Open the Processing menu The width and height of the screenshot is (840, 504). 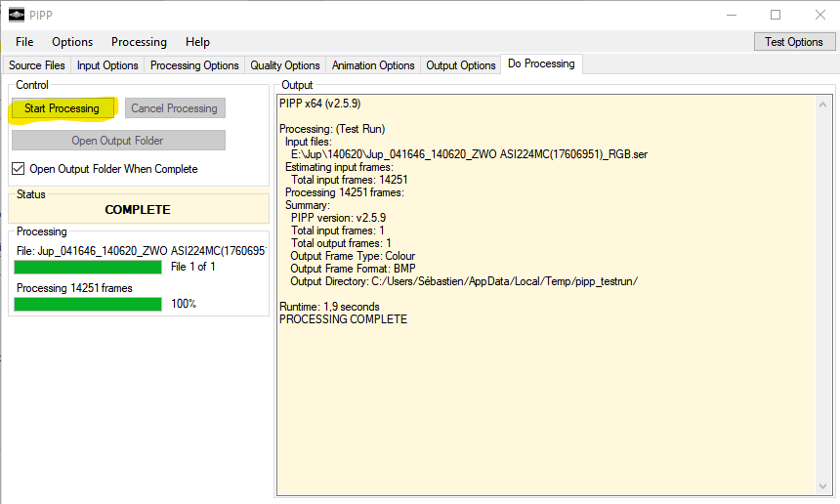coord(139,42)
